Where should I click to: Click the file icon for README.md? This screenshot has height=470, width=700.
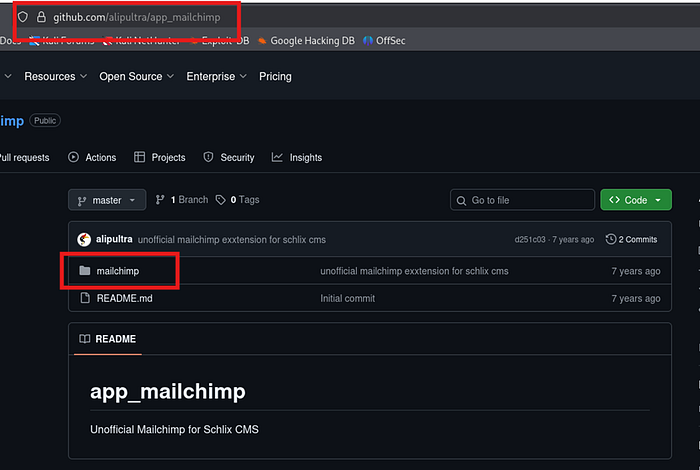pos(85,298)
